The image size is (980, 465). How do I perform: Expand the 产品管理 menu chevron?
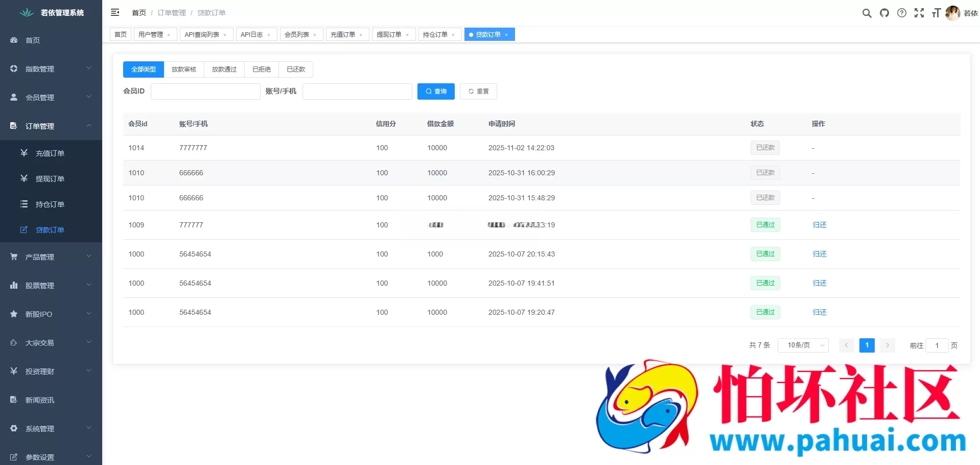point(89,256)
